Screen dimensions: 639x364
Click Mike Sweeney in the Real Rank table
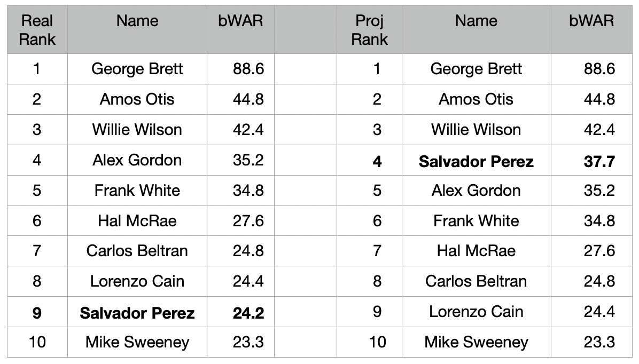click(x=137, y=342)
